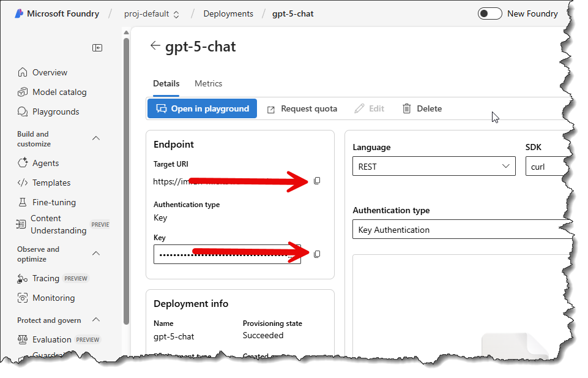Open Model catalog in the sidebar
Image resolution: width=588 pixels, height=378 pixels.
(x=59, y=92)
